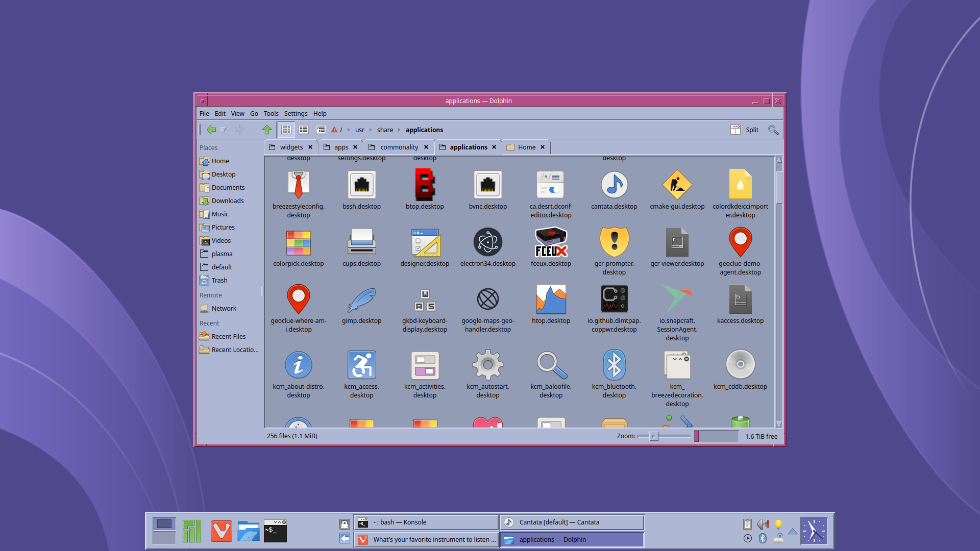Select the cups.desktop printer icon
The width and height of the screenshot is (980, 551).
pyautogui.click(x=362, y=242)
